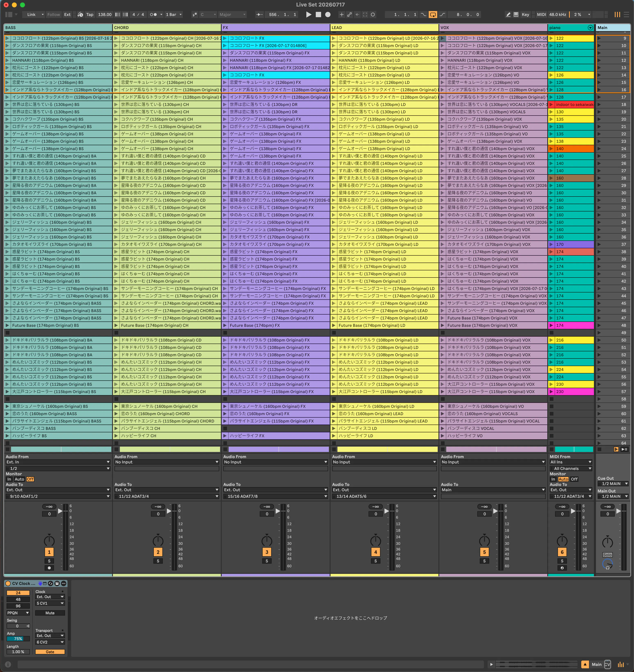
Task: Click the CV Clock hot-swap icon
Action: [x=50, y=583]
